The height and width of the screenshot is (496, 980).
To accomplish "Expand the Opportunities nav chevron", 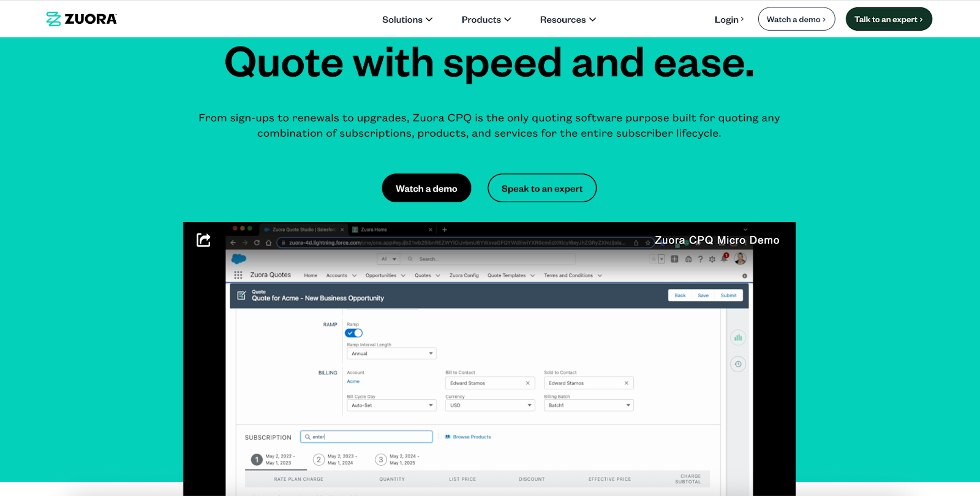I will coord(403,276).
